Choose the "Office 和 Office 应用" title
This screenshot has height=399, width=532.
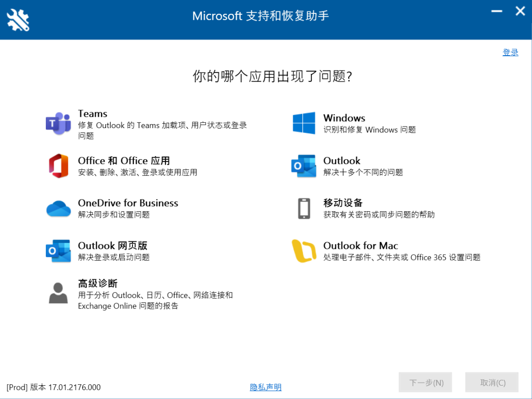(x=124, y=161)
